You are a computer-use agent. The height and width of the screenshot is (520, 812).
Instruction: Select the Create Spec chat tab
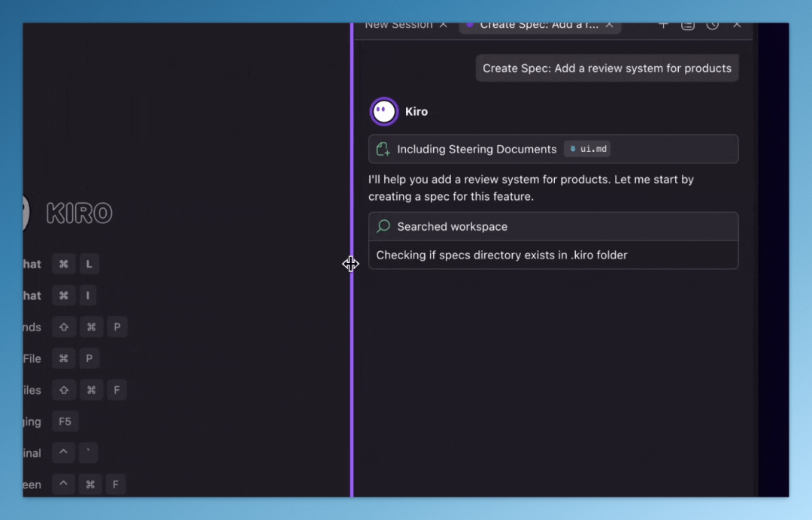coord(538,26)
